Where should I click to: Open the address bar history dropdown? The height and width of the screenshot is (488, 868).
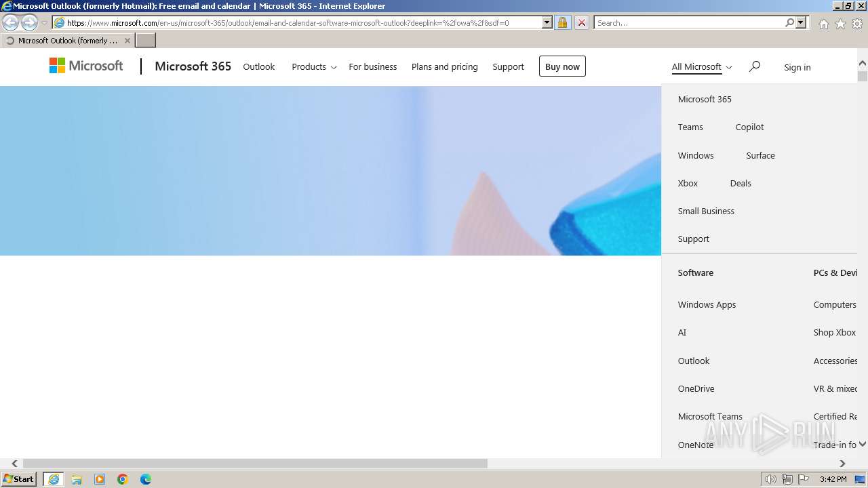tap(547, 22)
